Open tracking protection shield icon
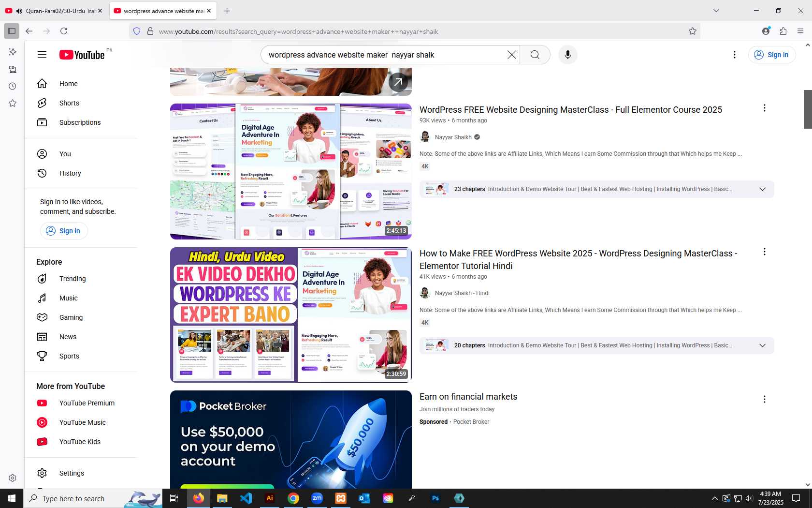812x508 pixels. coord(137,31)
